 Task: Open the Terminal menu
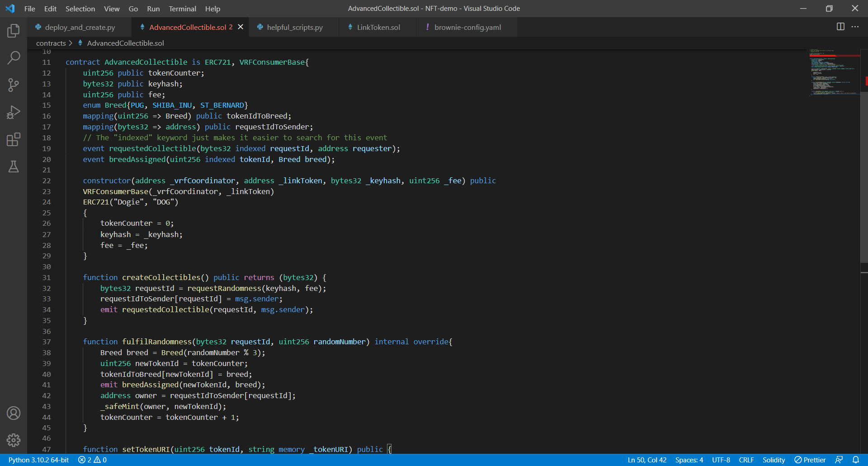[183, 9]
